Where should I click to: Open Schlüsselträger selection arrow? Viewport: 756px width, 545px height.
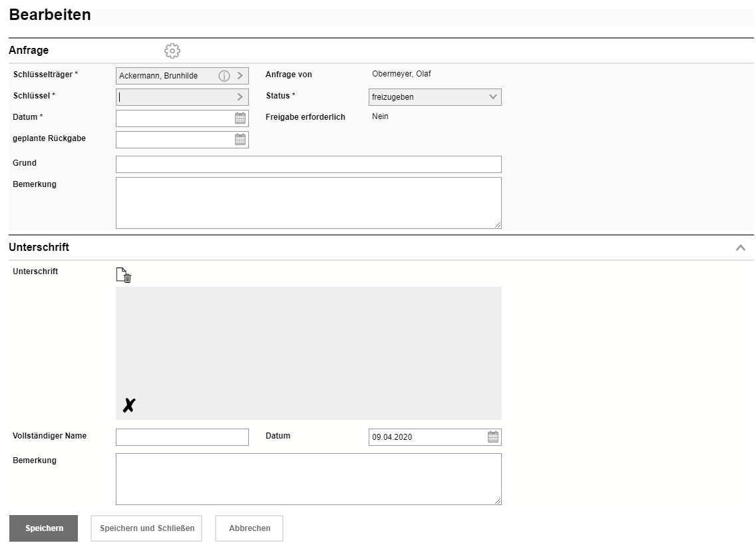[x=240, y=76]
